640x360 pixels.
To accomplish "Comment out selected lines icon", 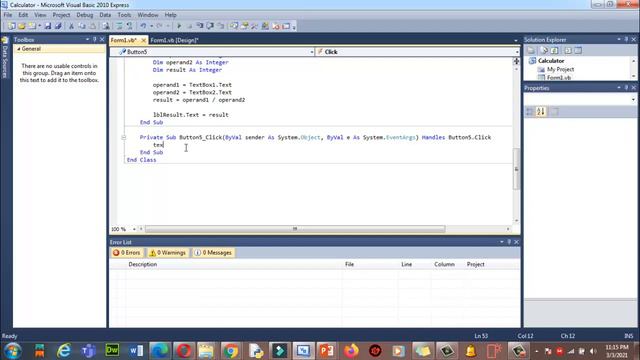I will click(119, 26).
